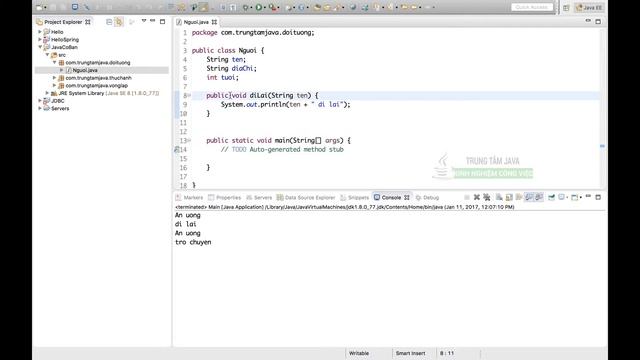The width and height of the screenshot is (640, 360).
Task: Collapse the src folder
Action: coord(47,55)
